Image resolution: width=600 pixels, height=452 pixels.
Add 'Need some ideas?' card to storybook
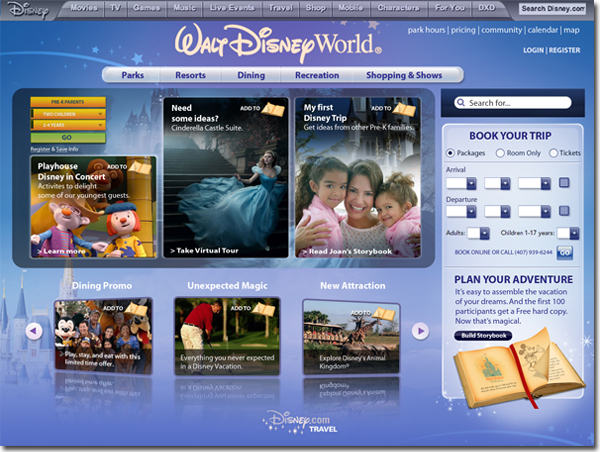click(x=263, y=109)
